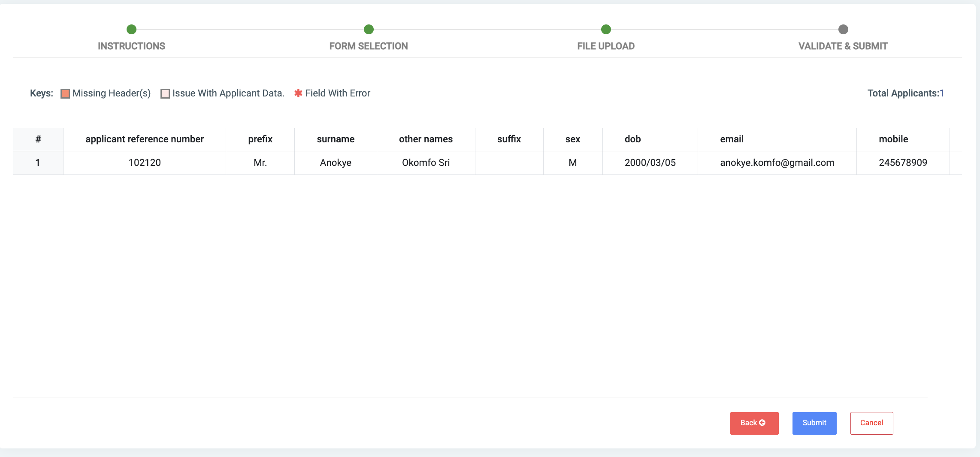Click the Instructions step dot
Viewport: 980px width, 457px height.
coord(131,29)
